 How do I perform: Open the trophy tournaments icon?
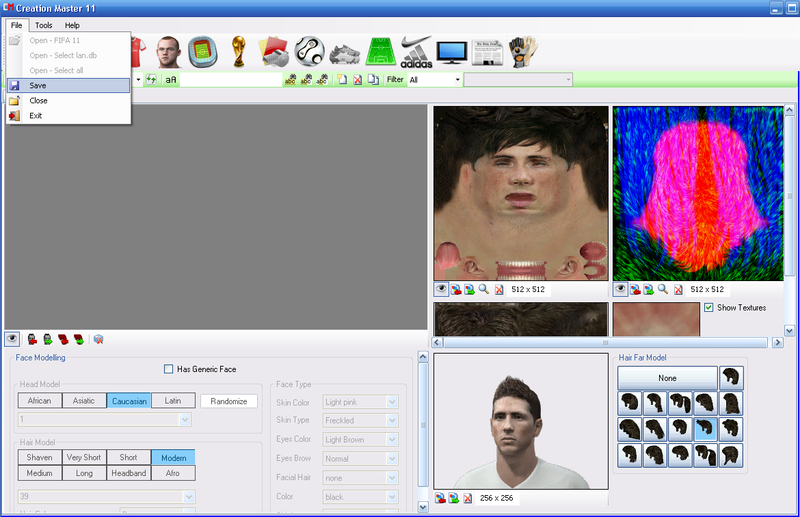pos(238,51)
